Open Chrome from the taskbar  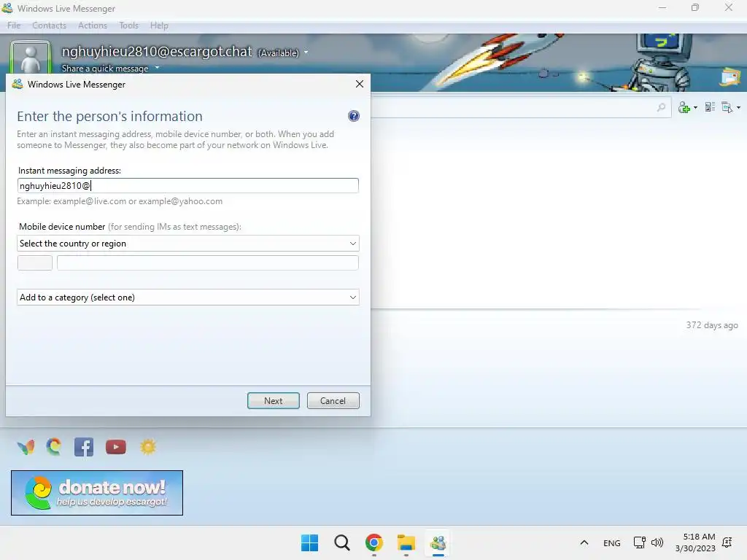tap(374, 542)
